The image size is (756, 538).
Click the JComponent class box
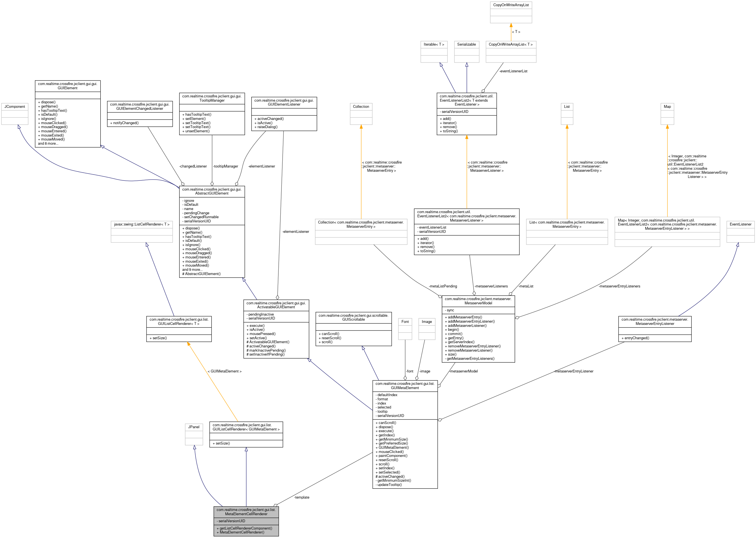(x=15, y=114)
